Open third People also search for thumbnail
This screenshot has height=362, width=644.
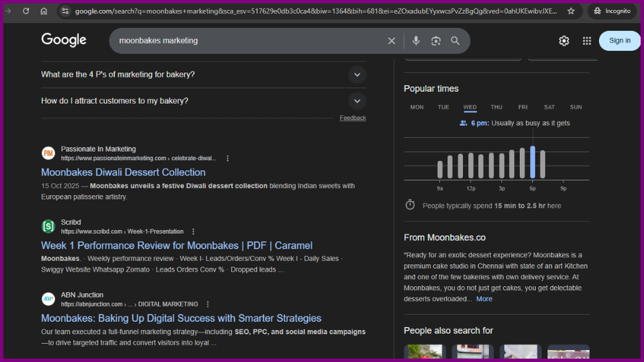(521, 352)
